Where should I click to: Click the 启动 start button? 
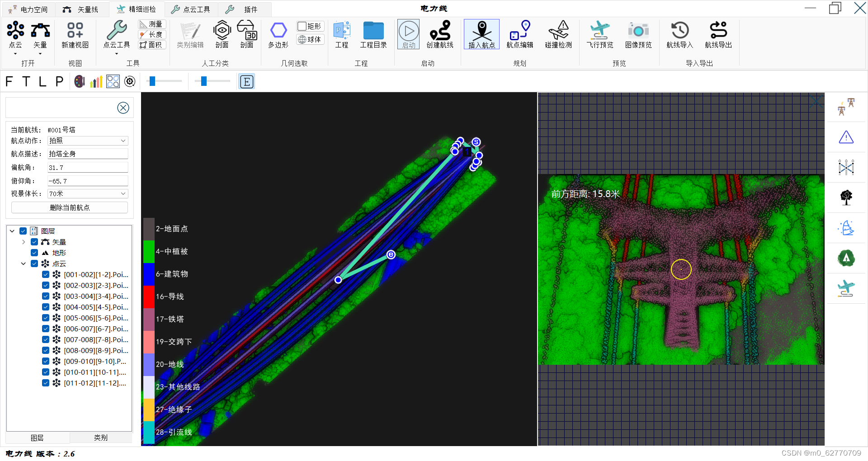click(409, 34)
